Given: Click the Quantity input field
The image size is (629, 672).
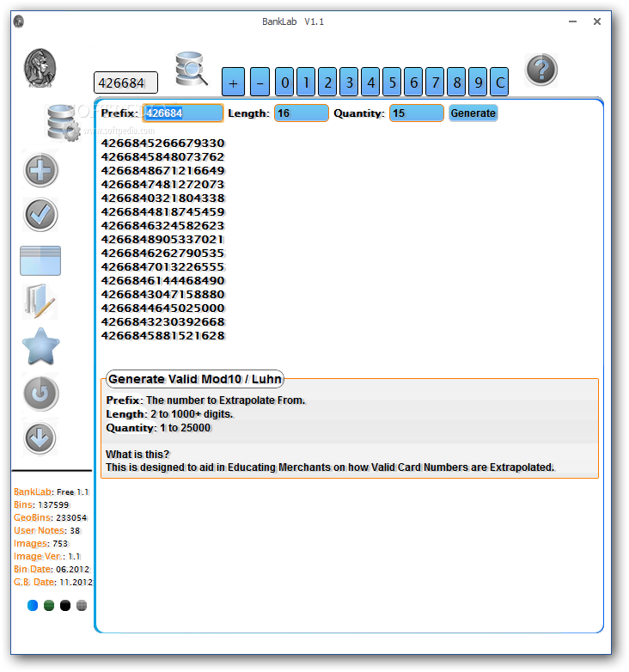Looking at the screenshot, I should 417,113.
